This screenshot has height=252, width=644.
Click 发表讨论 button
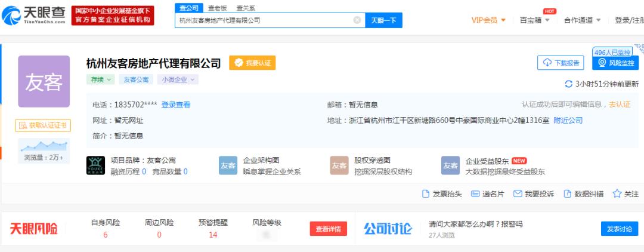(620, 229)
